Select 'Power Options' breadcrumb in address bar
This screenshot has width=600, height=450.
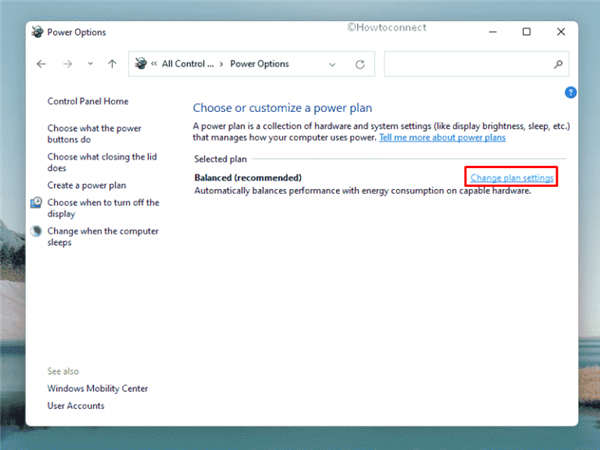259,64
